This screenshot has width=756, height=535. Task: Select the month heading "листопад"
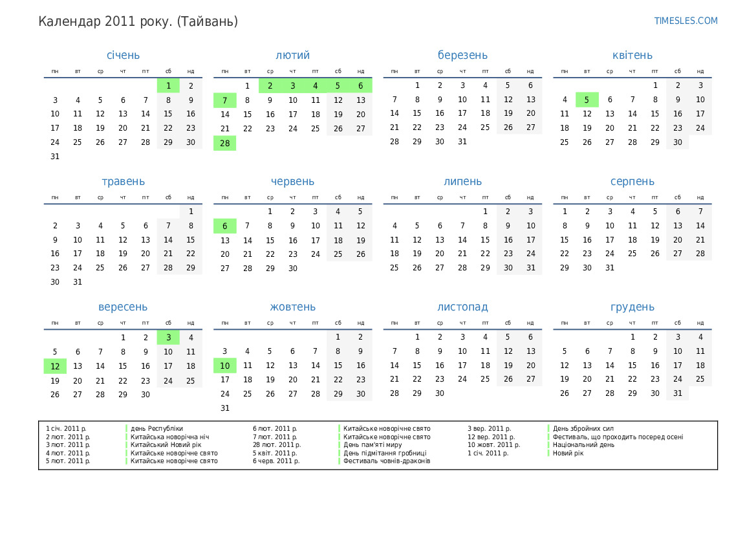tap(462, 307)
